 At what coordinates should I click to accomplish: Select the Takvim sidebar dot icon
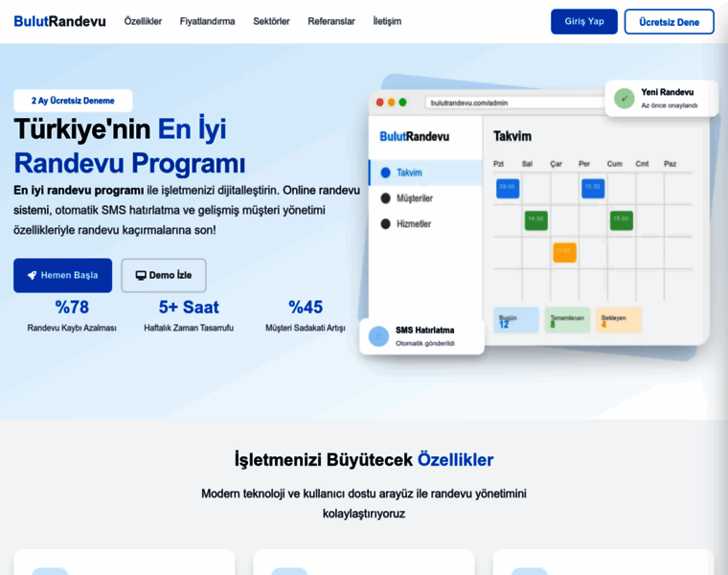point(386,172)
